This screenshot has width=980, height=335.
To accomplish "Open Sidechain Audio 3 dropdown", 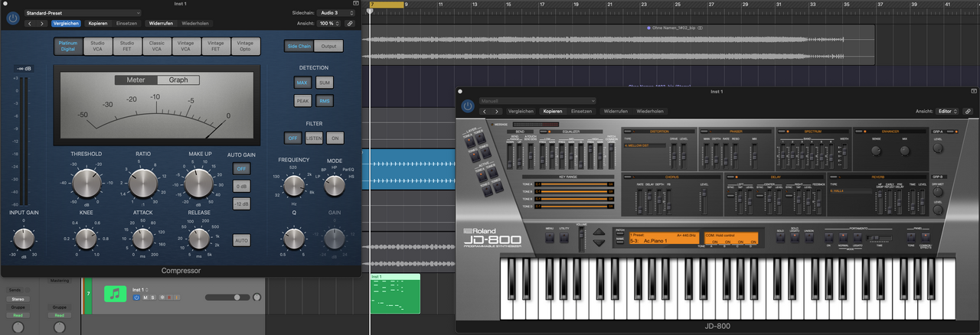I will [x=338, y=13].
